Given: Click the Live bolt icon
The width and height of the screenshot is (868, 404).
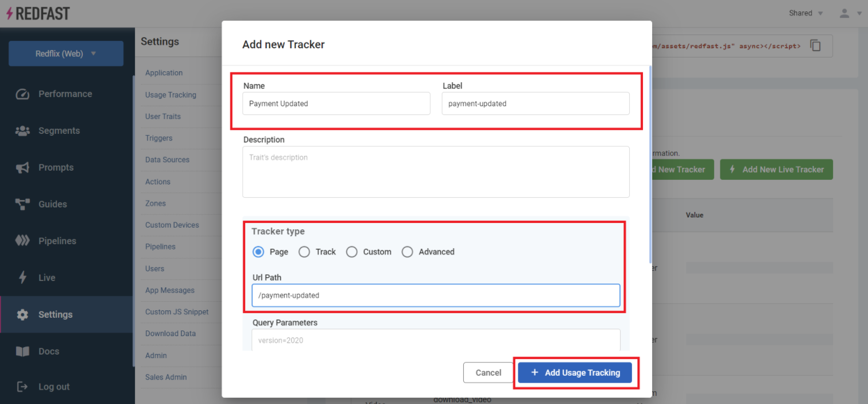Looking at the screenshot, I should tap(22, 278).
